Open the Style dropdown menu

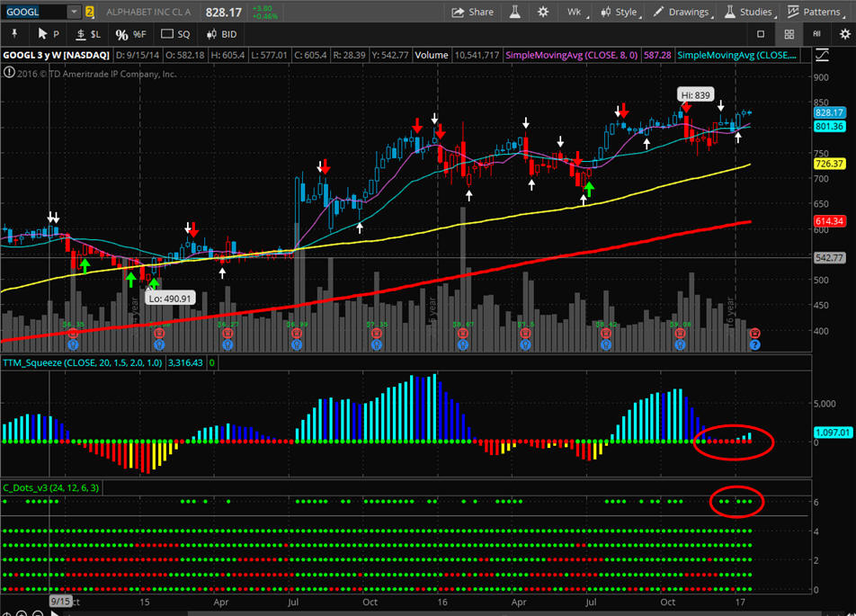pyautogui.click(x=618, y=12)
